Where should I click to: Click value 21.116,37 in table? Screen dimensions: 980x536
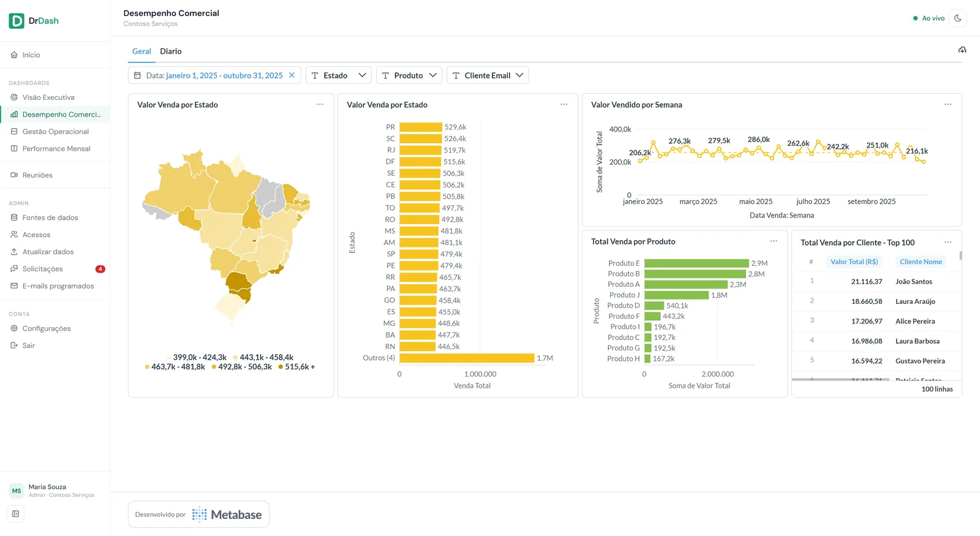pos(867,282)
